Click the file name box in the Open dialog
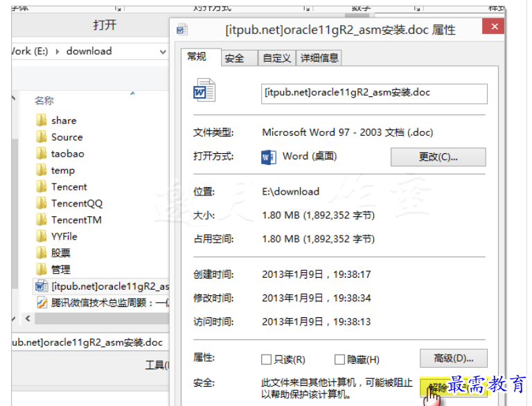 90,342
